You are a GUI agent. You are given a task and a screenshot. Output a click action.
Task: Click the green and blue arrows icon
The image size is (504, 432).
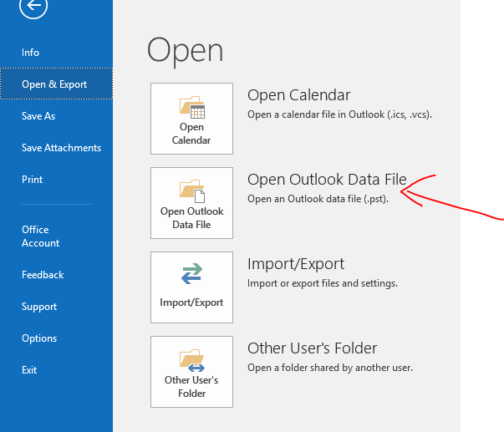[x=191, y=274]
